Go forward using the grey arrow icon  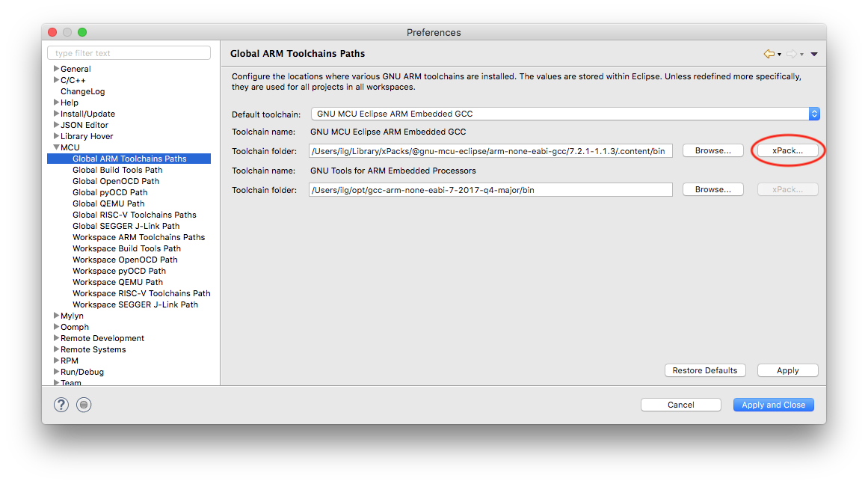[792, 54]
